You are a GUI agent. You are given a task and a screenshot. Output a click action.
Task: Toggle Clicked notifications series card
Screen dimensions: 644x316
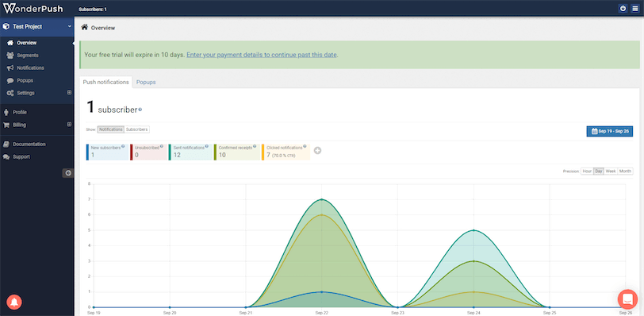click(286, 152)
